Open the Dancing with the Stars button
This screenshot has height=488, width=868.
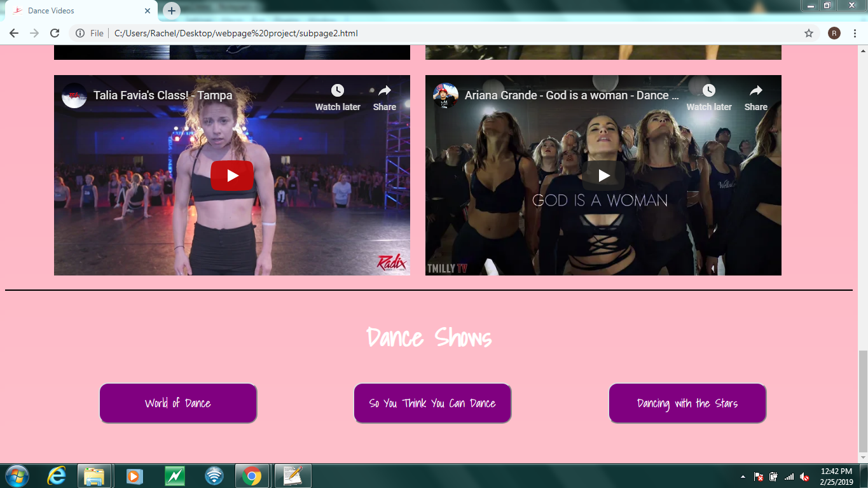click(x=687, y=403)
